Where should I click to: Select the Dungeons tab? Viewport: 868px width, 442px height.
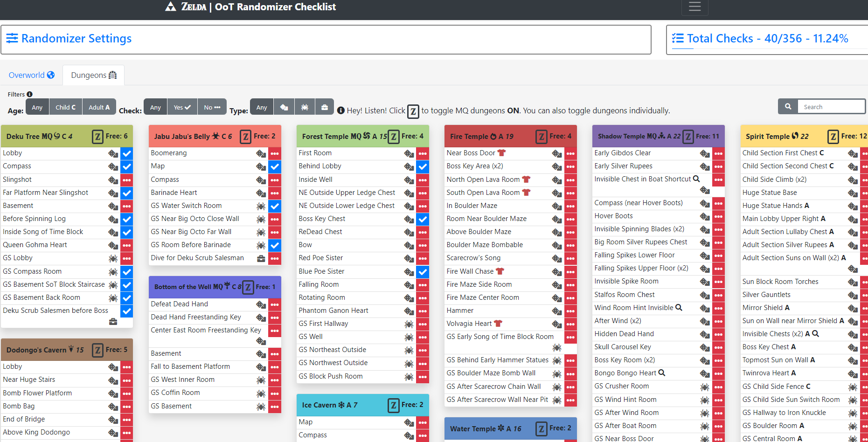click(94, 75)
